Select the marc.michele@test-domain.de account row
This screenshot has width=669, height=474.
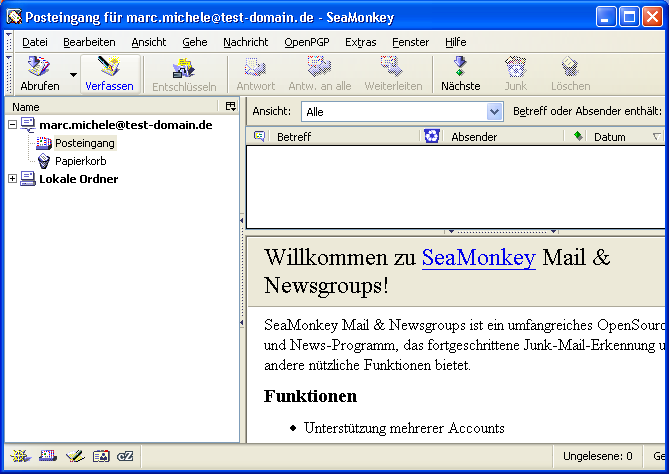[x=122, y=125]
